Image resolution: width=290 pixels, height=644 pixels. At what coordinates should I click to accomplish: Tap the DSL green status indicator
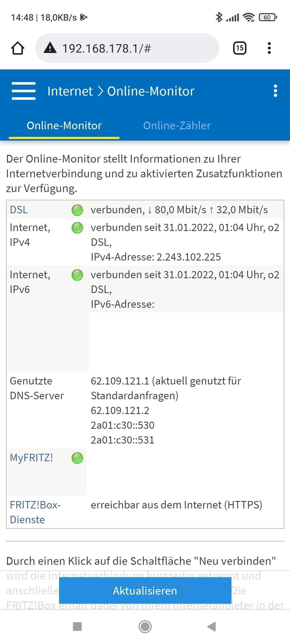point(77,210)
